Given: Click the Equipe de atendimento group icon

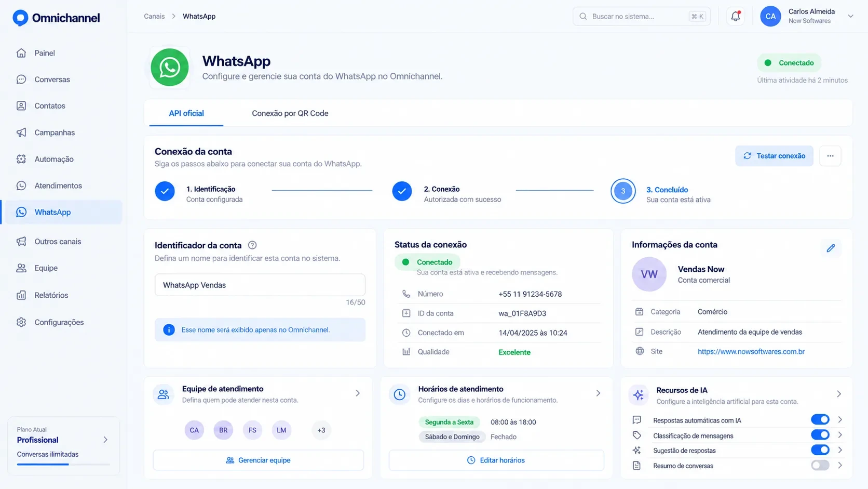Looking at the screenshot, I should click(164, 394).
